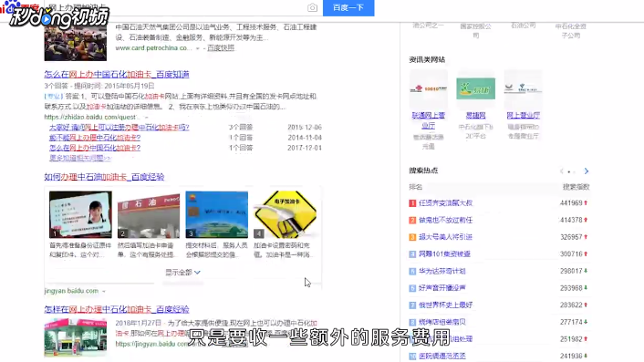Click red up arrow beside 283622
Image resolution: width=644 pixels, height=362 pixels.
pyautogui.click(x=586, y=305)
